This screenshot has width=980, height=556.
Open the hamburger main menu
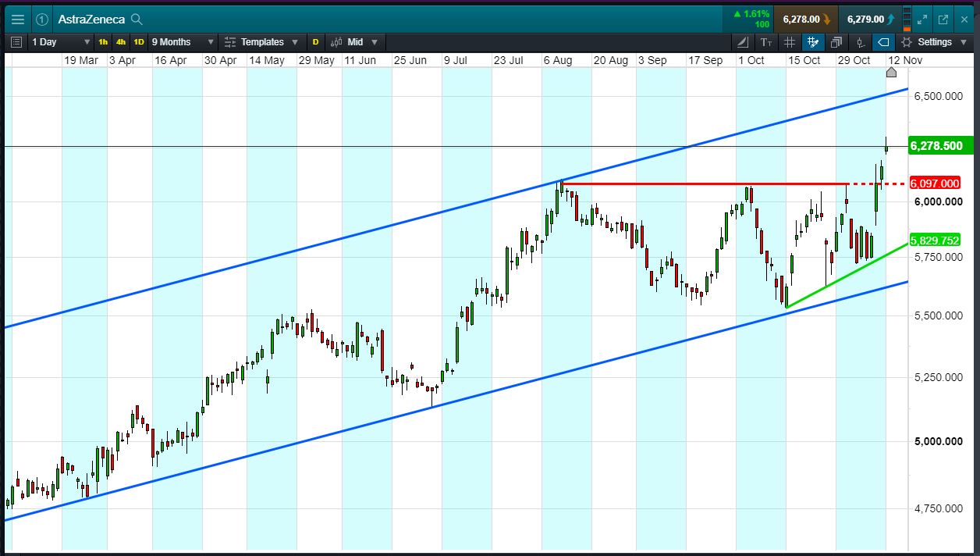pyautogui.click(x=18, y=20)
